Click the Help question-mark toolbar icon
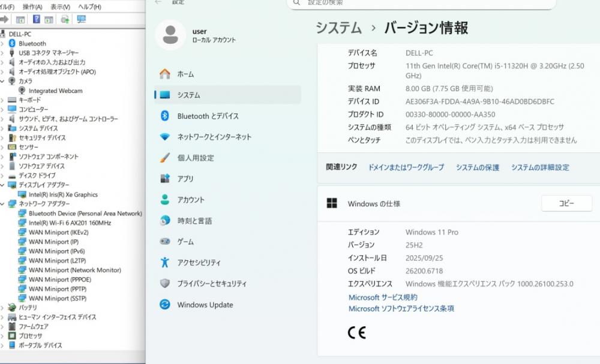 [x=36, y=19]
